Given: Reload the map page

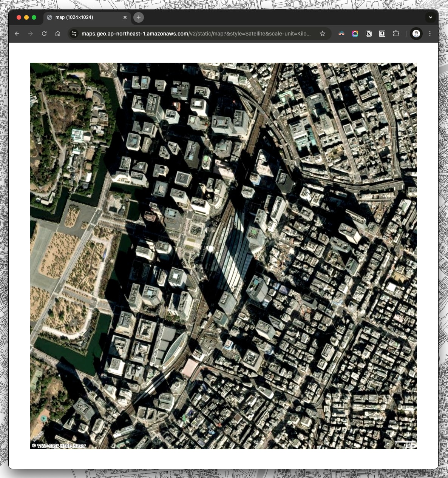Looking at the screenshot, I should coord(44,34).
